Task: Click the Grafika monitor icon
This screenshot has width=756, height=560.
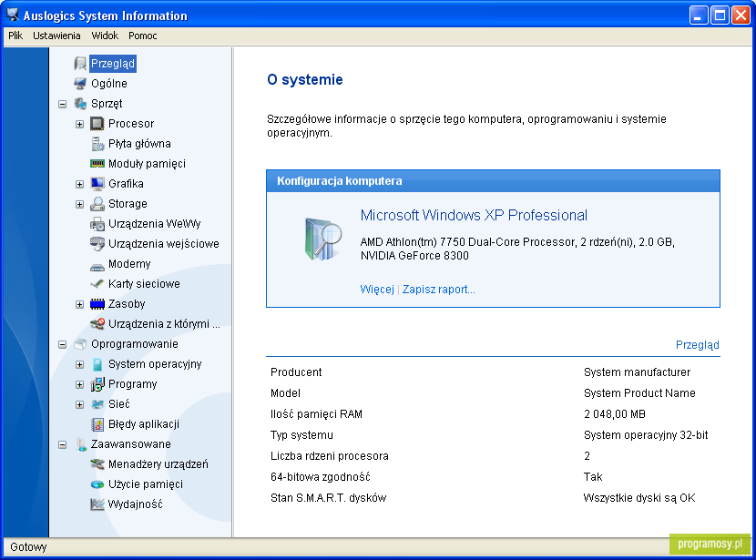Action: click(97, 184)
